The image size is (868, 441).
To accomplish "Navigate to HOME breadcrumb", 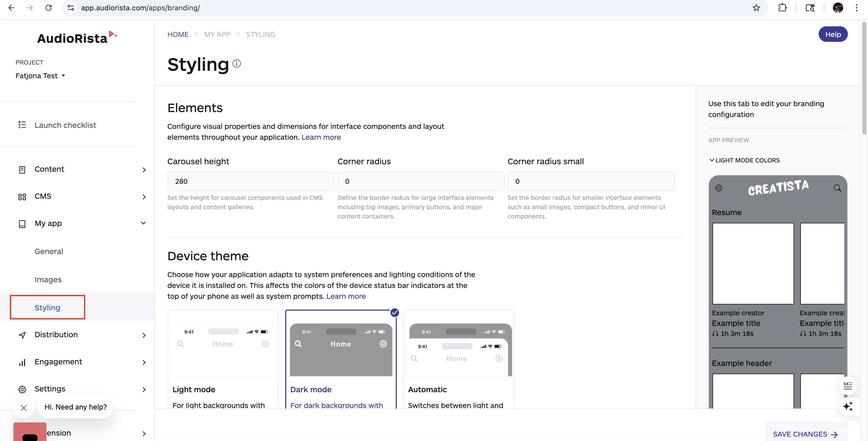I will tap(178, 34).
